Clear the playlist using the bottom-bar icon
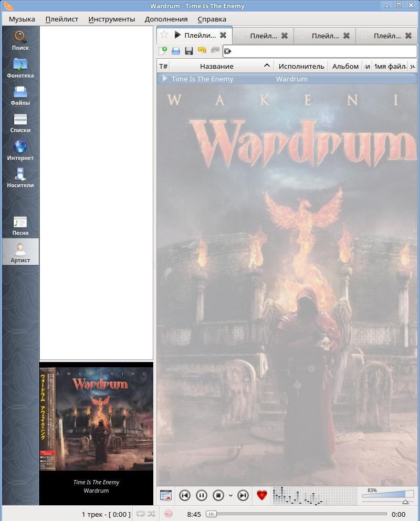Screen dimensions: 420x521 (x=165, y=495)
